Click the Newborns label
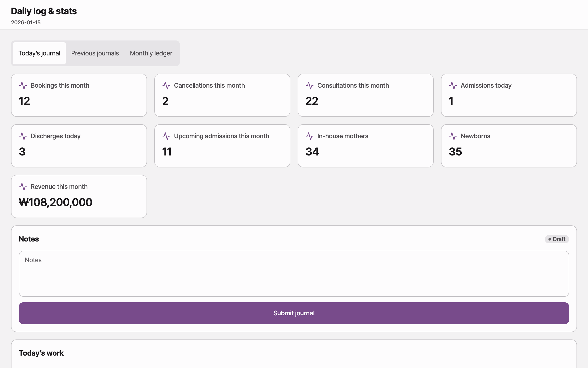The height and width of the screenshot is (368, 588). click(x=475, y=136)
